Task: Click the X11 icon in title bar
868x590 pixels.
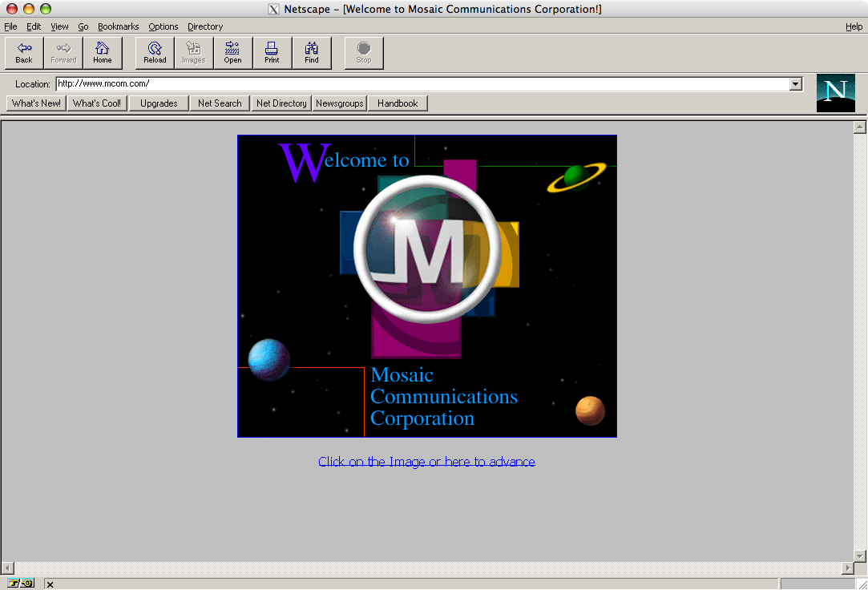Action: click(273, 9)
